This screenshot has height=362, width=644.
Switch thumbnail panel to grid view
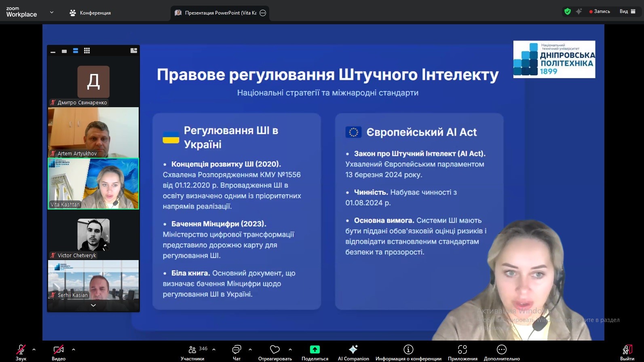[87, 51]
